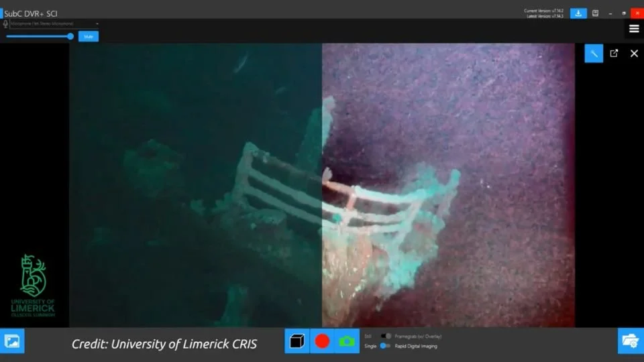Open the microphone device dropdown

click(x=54, y=24)
